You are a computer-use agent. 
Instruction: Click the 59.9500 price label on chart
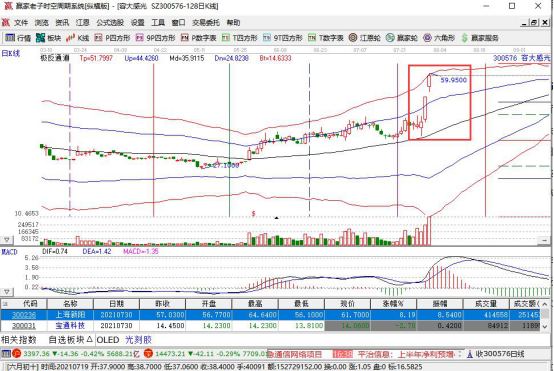[x=453, y=80]
